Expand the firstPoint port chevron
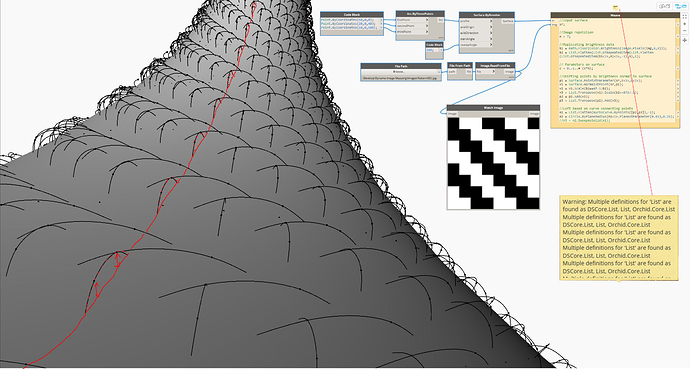Image resolution: width=690 pixels, height=369 pixels. point(427,20)
